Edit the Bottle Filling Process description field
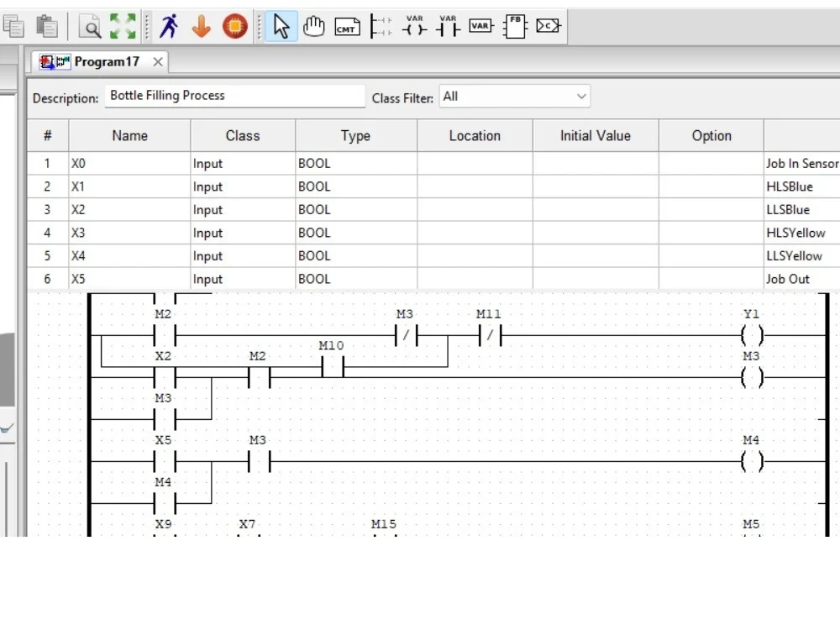 point(235,96)
